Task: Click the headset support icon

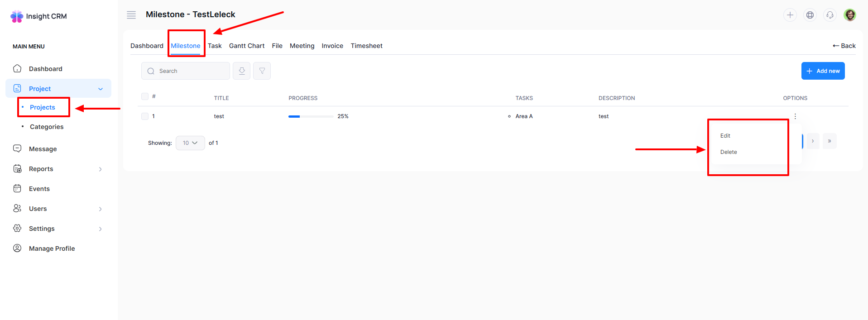Action: pos(830,15)
